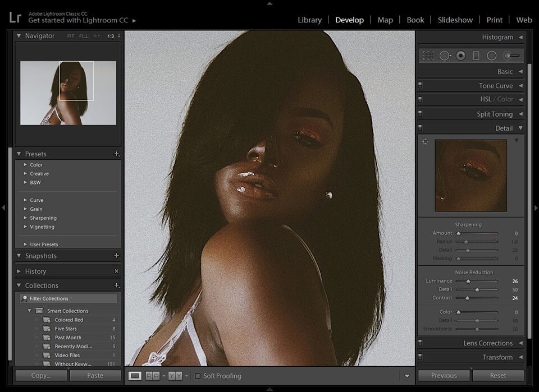539x392 pixels.
Task: Select the Graduated Filter tool
Action: (x=476, y=56)
